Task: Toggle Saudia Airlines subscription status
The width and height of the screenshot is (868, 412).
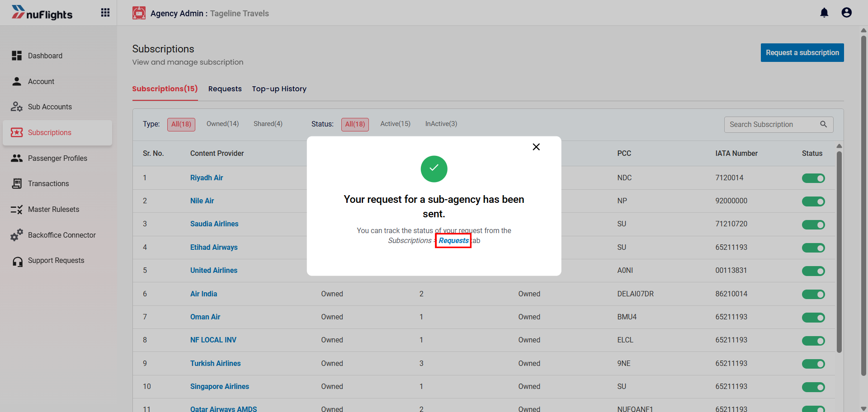Action: click(813, 225)
